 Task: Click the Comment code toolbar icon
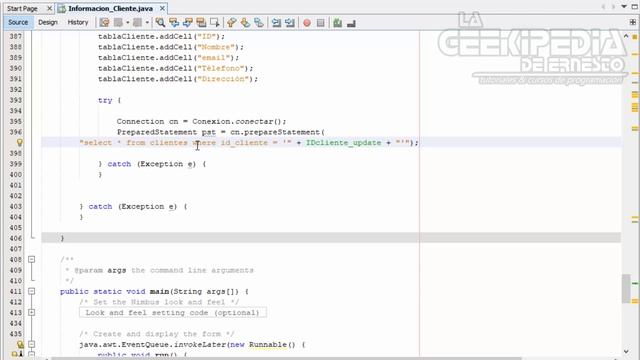(338, 23)
